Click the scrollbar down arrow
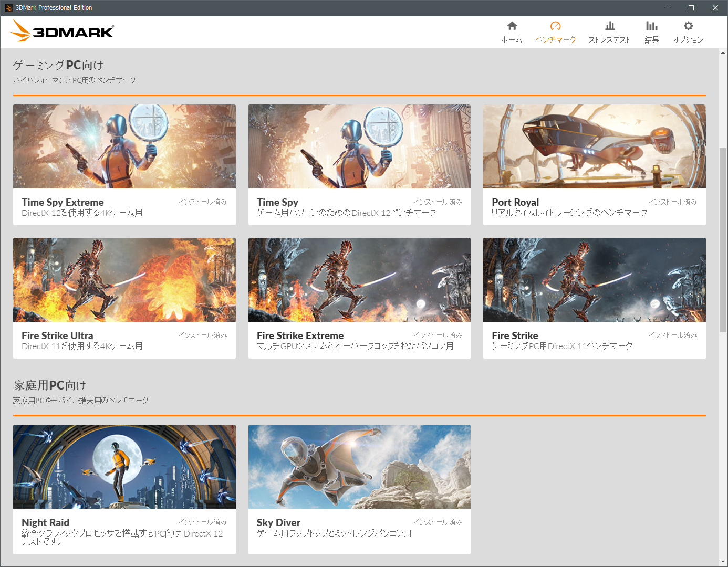Image resolution: width=728 pixels, height=567 pixels. pyautogui.click(x=723, y=562)
